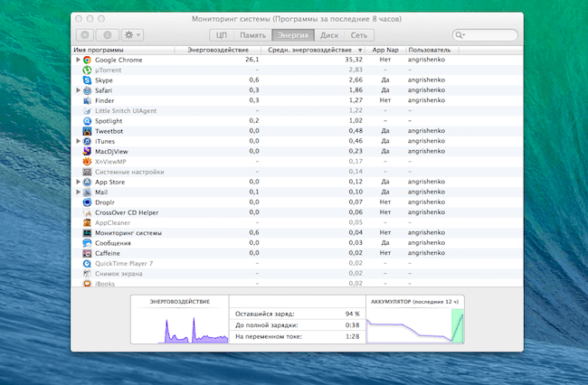The width and height of the screenshot is (588, 385).
Task: Expand the Google Chrome process group
Action: (78, 60)
